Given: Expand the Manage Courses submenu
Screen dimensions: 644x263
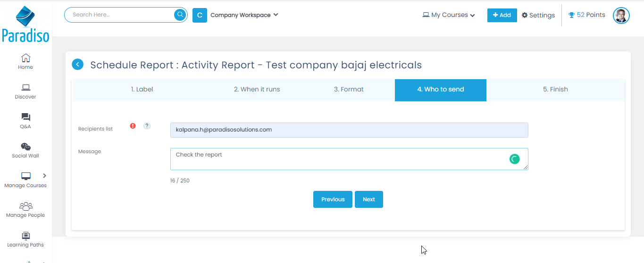Looking at the screenshot, I should pyautogui.click(x=44, y=176).
